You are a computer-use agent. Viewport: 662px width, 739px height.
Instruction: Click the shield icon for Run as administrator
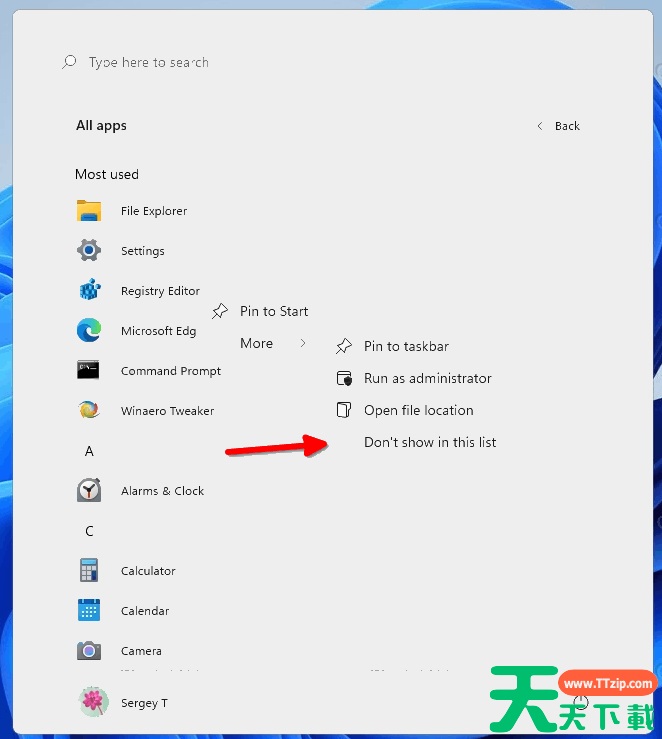point(344,378)
